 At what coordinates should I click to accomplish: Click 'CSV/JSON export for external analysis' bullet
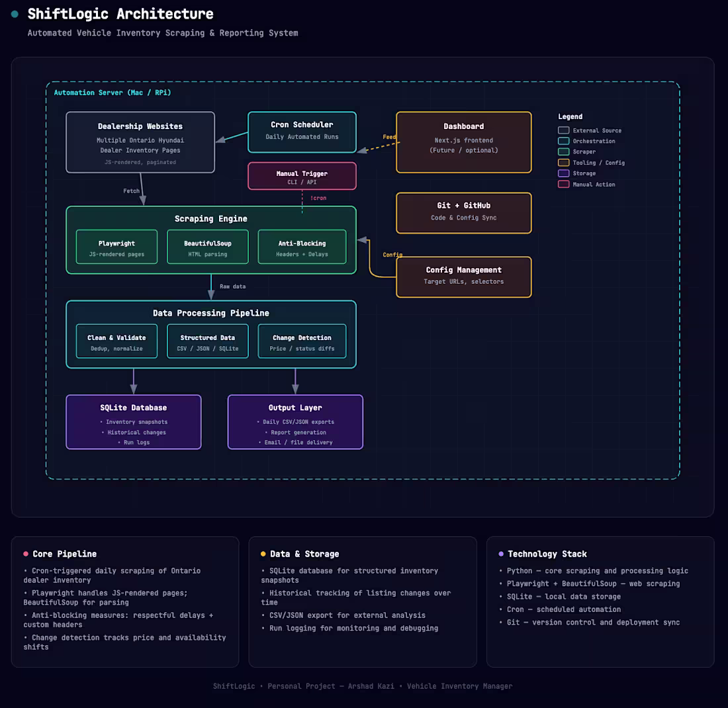point(343,615)
